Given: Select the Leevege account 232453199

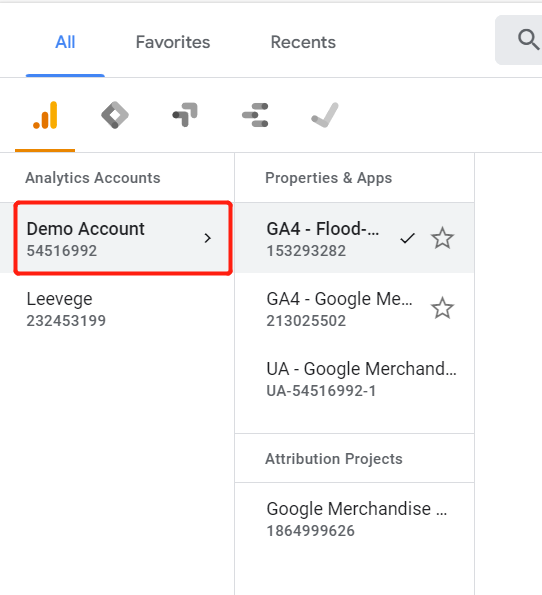Looking at the screenshot, I should pyautogui.click(x=117, y=309).
